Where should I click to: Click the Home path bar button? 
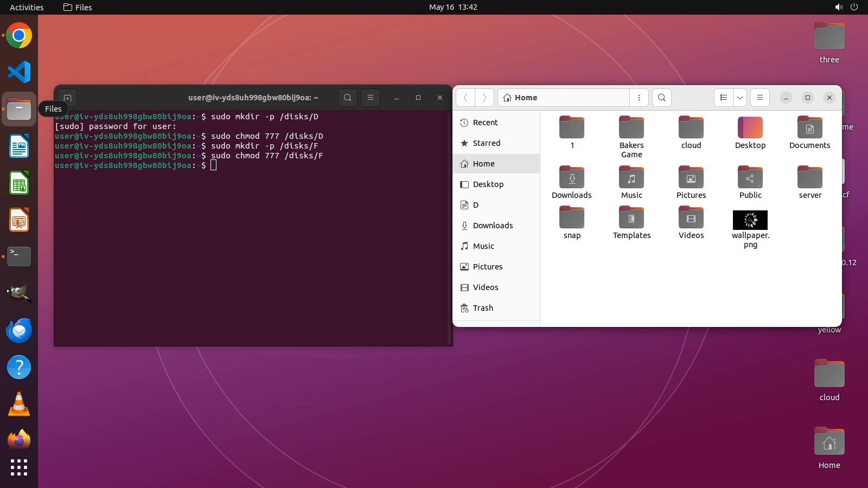521,98
